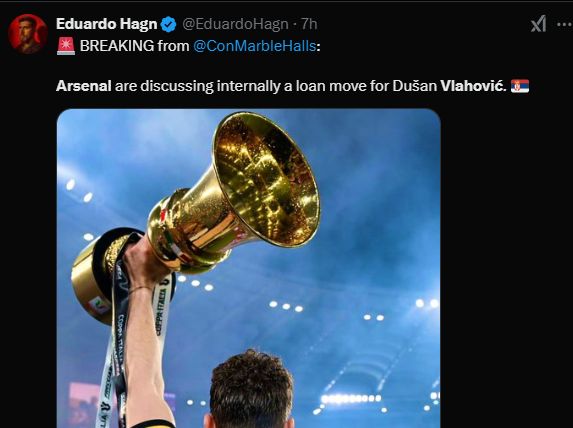The width and height of the screenshot is (573, 428).
Task: Open Eduardo Hagn's profile avatar
Action: click(x=28, y=34)
